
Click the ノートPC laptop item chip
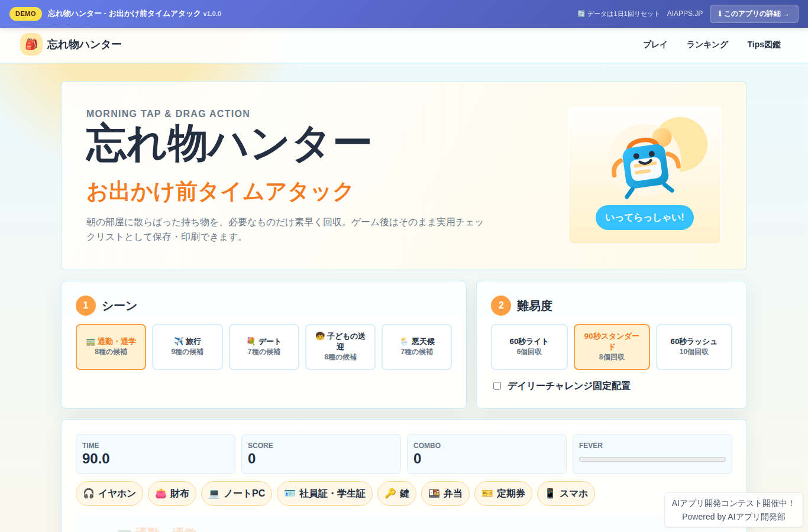point(237,494)
